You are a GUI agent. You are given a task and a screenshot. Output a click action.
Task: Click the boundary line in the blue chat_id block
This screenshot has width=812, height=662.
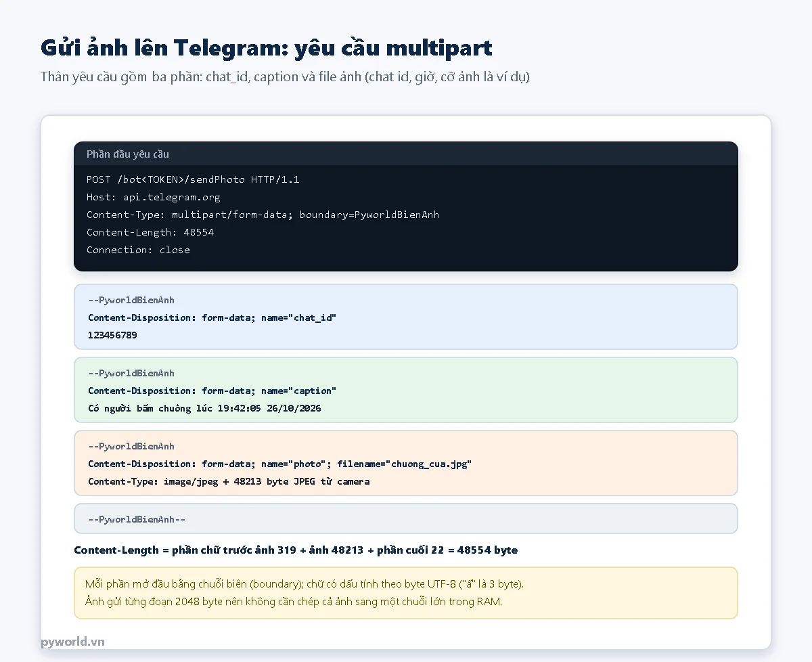tap(131, 300)
